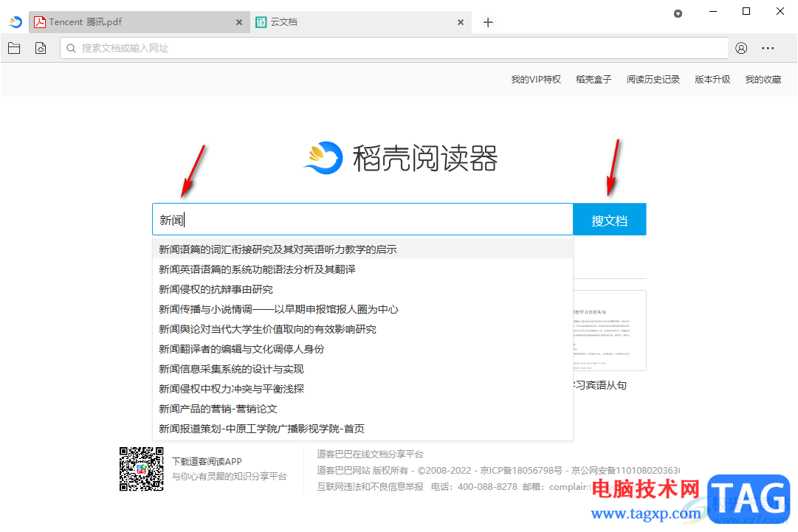Select suggestion 新闻信息采集系统的设计与实现
The width and height of the screenshot is (798, 532).
pos(363,369)
